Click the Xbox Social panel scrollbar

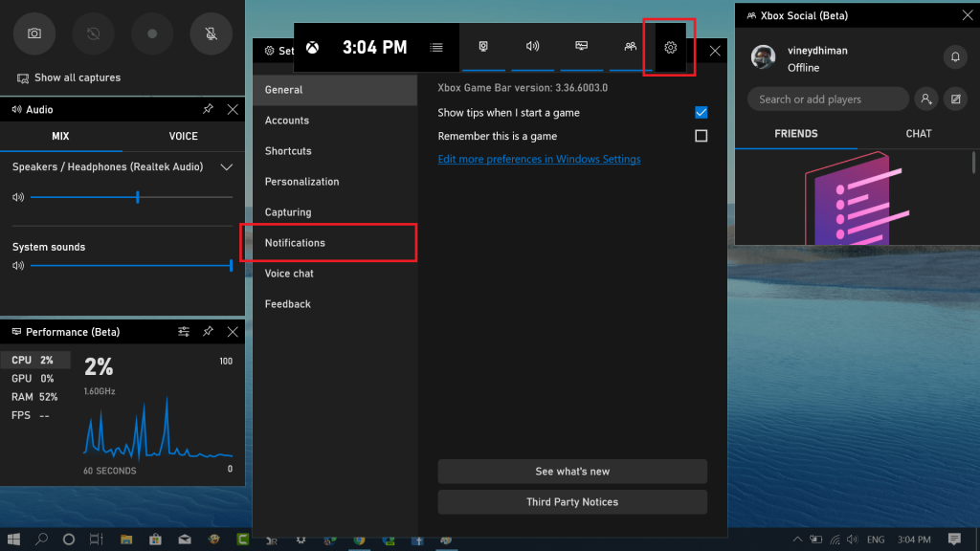point(973,162)
